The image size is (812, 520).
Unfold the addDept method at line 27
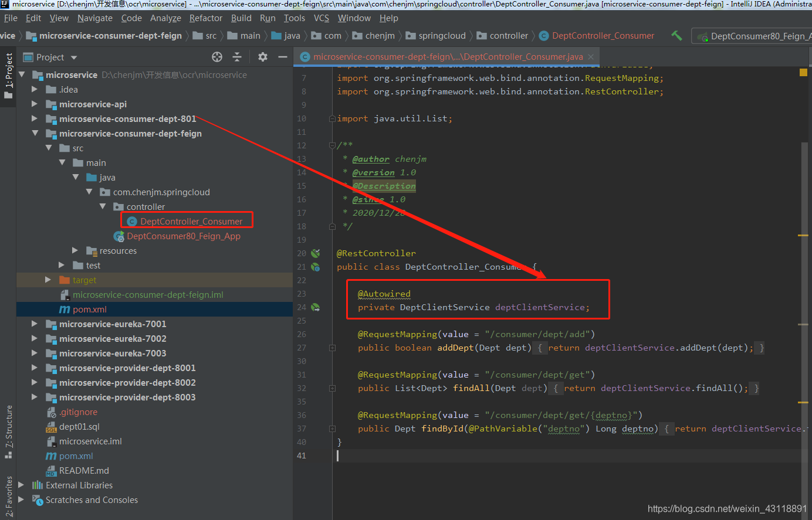coord(332,348)
